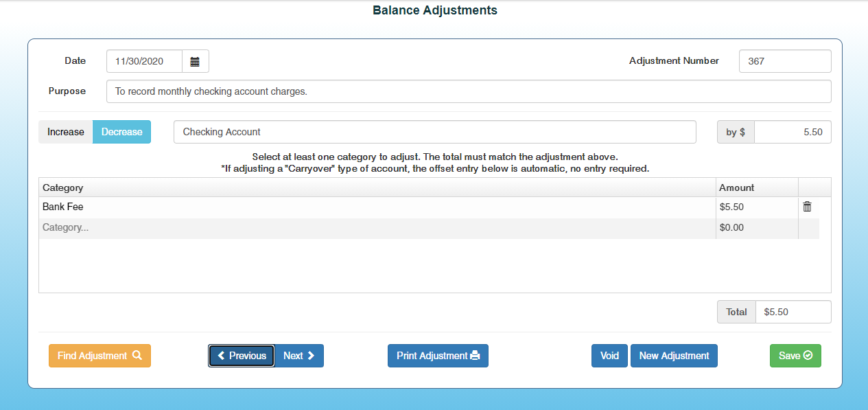
Task: Select the Decrease toggle option
Action: click(x=121, y=132)
